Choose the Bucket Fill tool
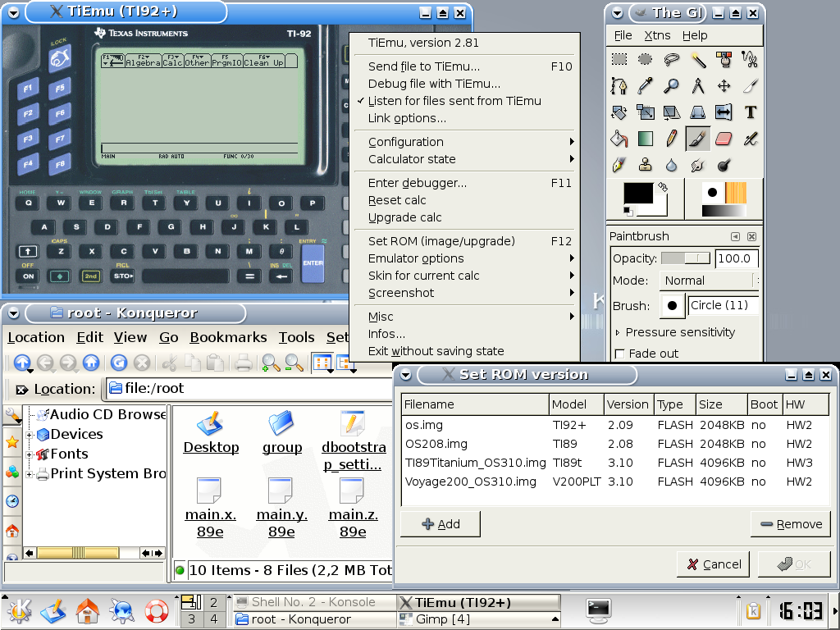The image size is (840, 630). tap(619, 139)
